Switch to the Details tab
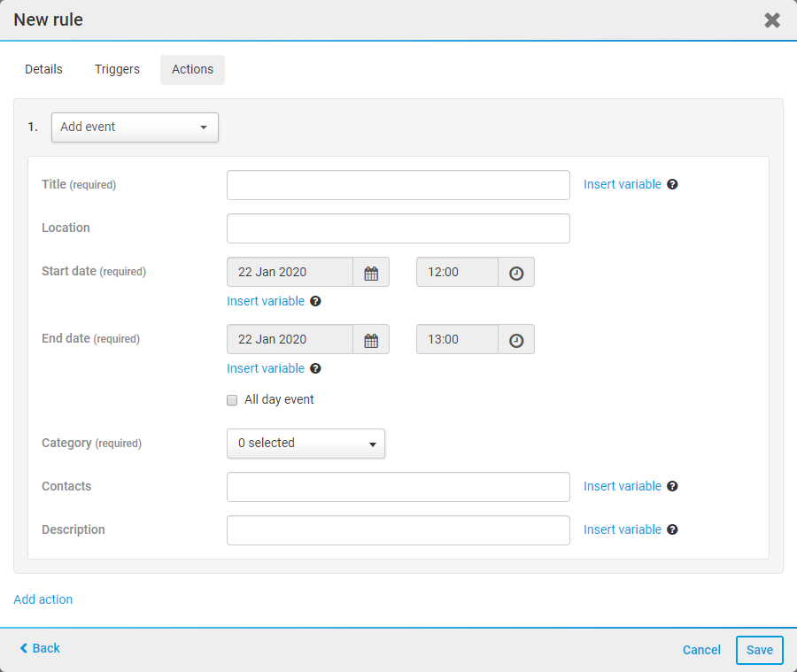The width and height of the screenshot is (797, 672). pyautogui.click(x=43, y=70)
